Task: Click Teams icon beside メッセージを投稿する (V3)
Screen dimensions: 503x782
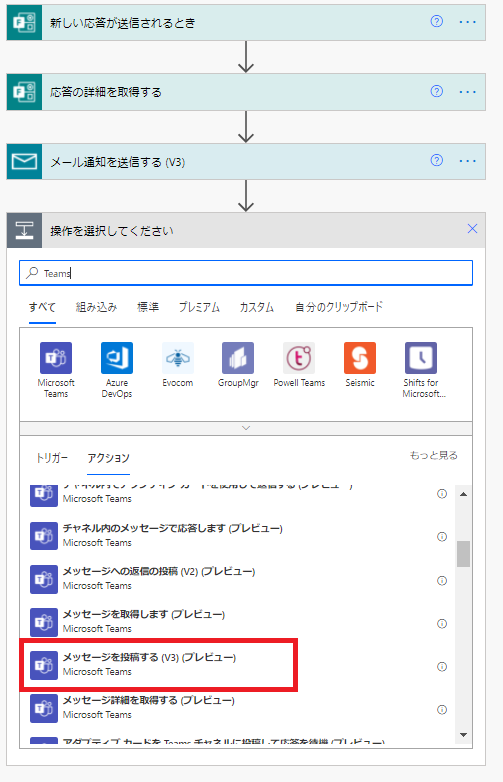Action: coord(44,666)
